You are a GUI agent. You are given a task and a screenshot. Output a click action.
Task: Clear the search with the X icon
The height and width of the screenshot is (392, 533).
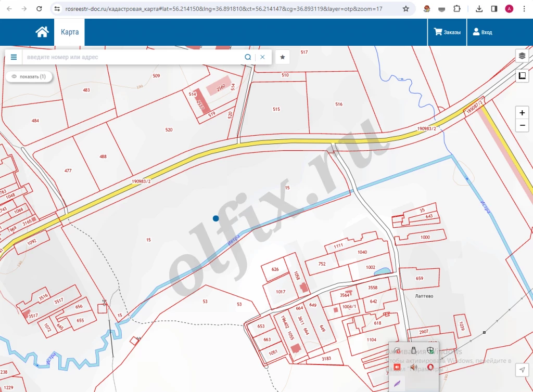(263, 57)
